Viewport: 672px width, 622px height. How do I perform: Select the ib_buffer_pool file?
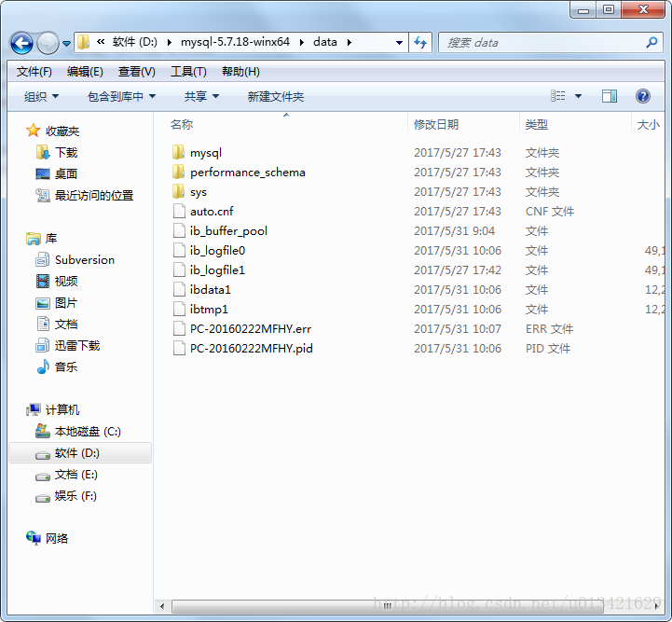tap(228, 231)
